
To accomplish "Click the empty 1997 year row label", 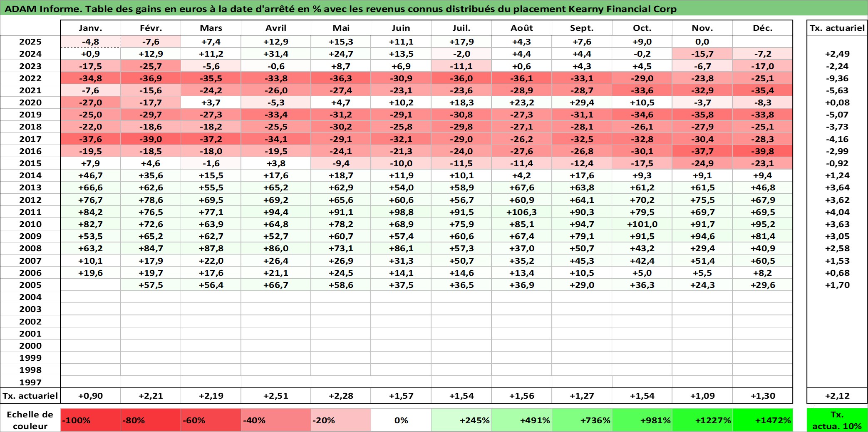I will [x=30, y=382].
